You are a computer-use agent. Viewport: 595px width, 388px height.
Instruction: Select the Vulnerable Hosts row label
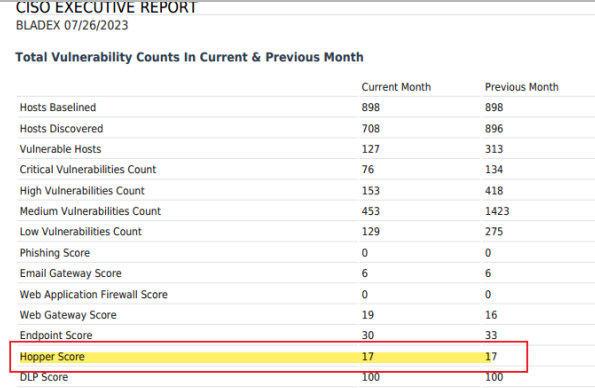pyautogui.click(x=60, y=149)
